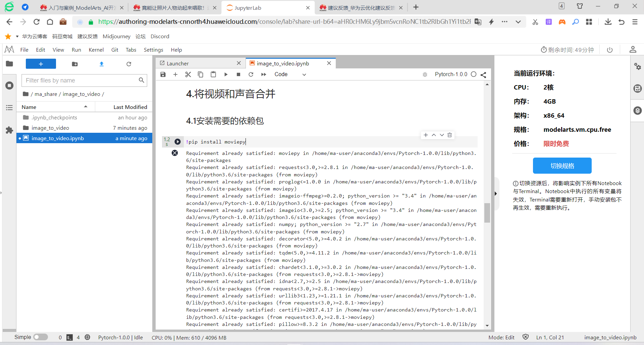The image size is (644, 345).
Task: Insert a cell below with the plus icon
Action: pyautogui.click(x=175, y=74)
